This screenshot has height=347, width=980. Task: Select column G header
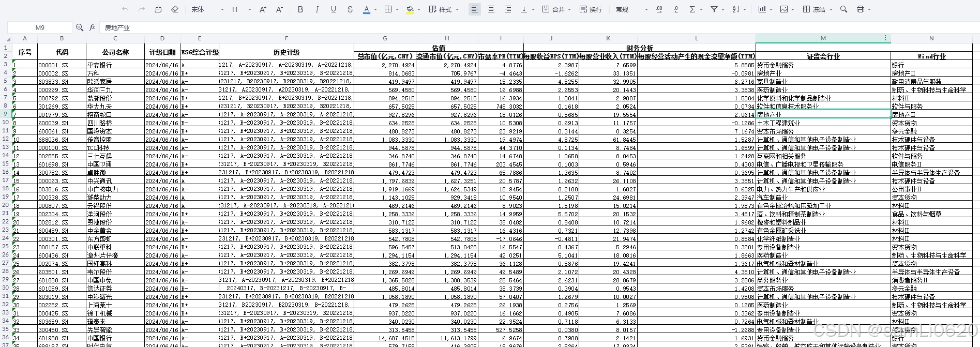pyautogui.click(x=385, y=38)
